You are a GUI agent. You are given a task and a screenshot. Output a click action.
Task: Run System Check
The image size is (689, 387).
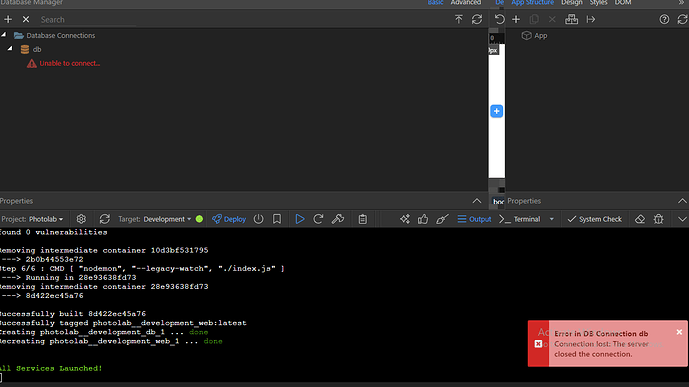pyautogui.click(x=595, y=219)
